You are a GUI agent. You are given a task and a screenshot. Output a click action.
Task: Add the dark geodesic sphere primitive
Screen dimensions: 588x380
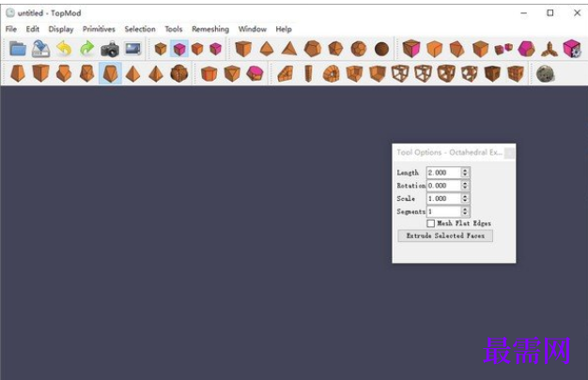click(381, 49)
